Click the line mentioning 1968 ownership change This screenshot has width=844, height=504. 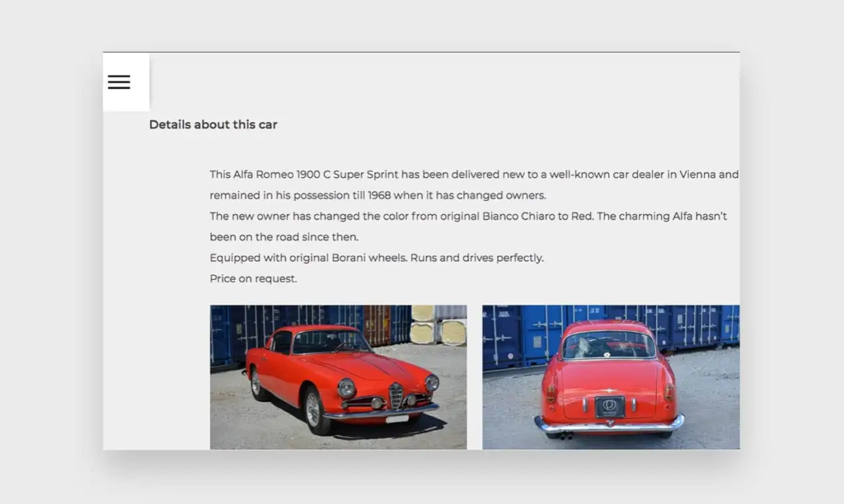pyautogui.click(x=377, y=196)
